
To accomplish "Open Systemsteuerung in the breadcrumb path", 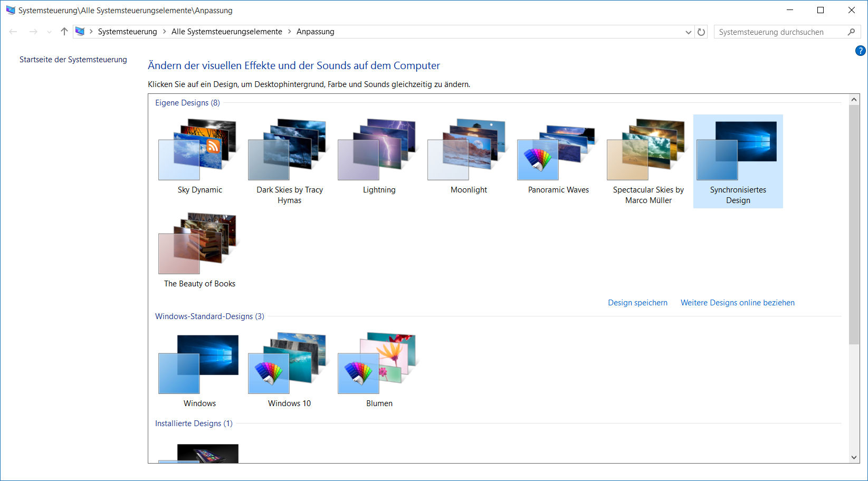I will point(127,32).
